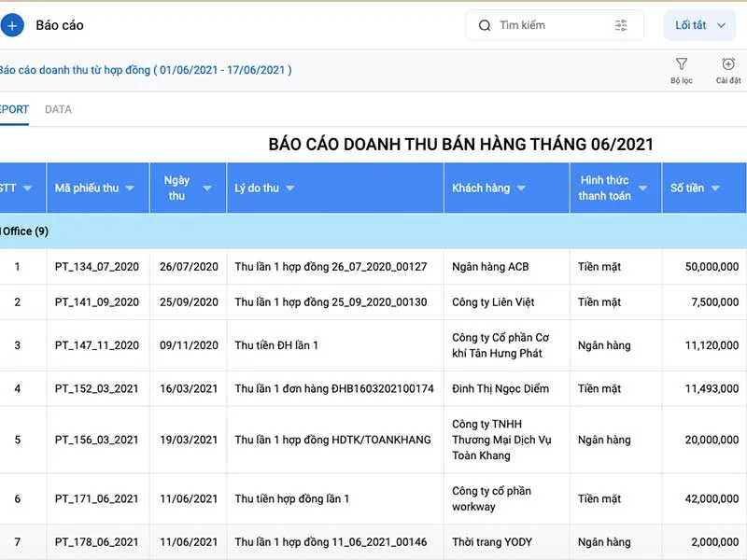Viewport: 747px width, 560px height.
Task: Click the report date range title link
Action: pos(145,70)
